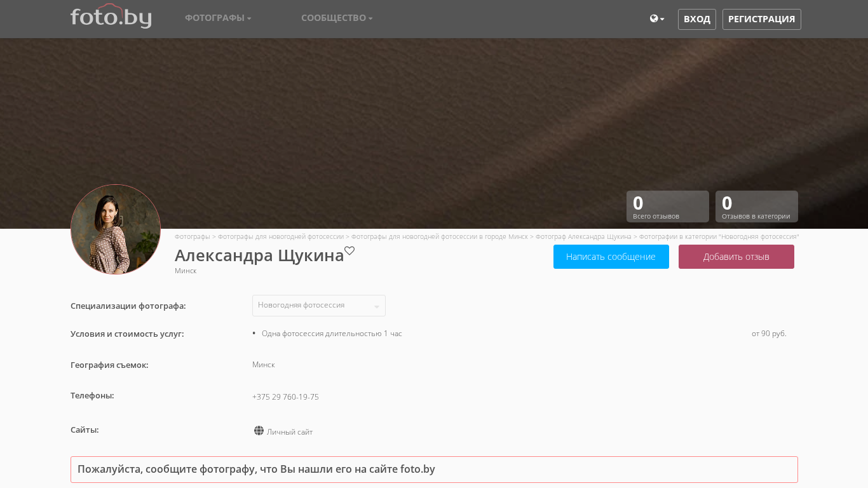Click Добавить отзыв button
The width and height of the screenshot is (868, 488).
(x=736, y=257)
